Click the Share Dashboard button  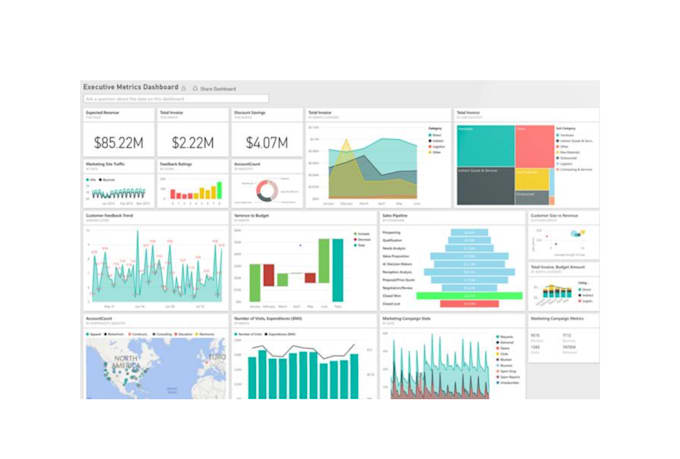click(x=215, y=89)
